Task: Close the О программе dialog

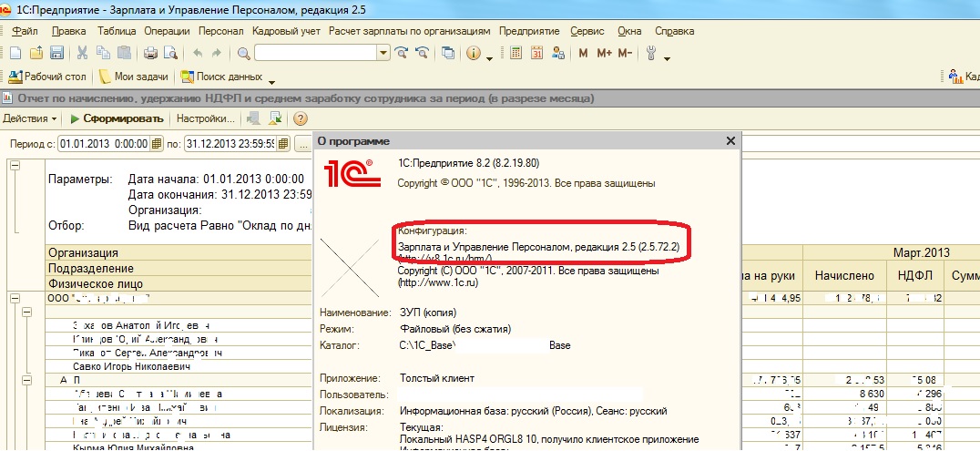Action: click(730, 141)
